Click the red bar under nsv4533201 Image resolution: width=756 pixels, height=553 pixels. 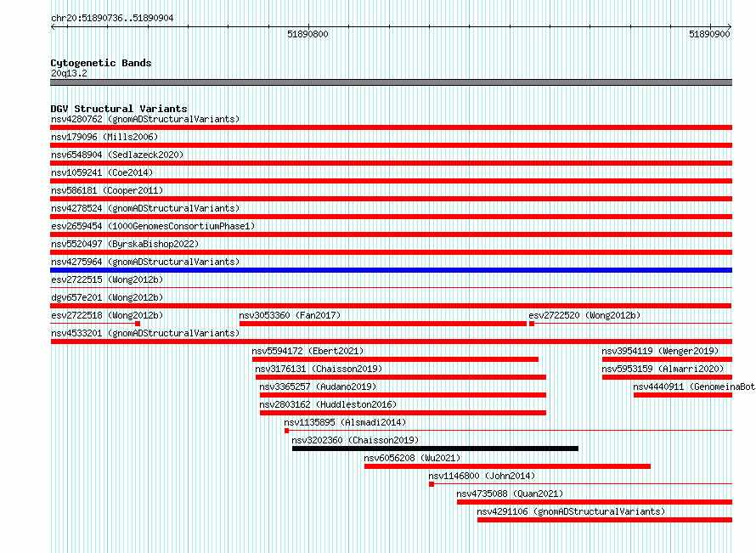pos(392,341)
